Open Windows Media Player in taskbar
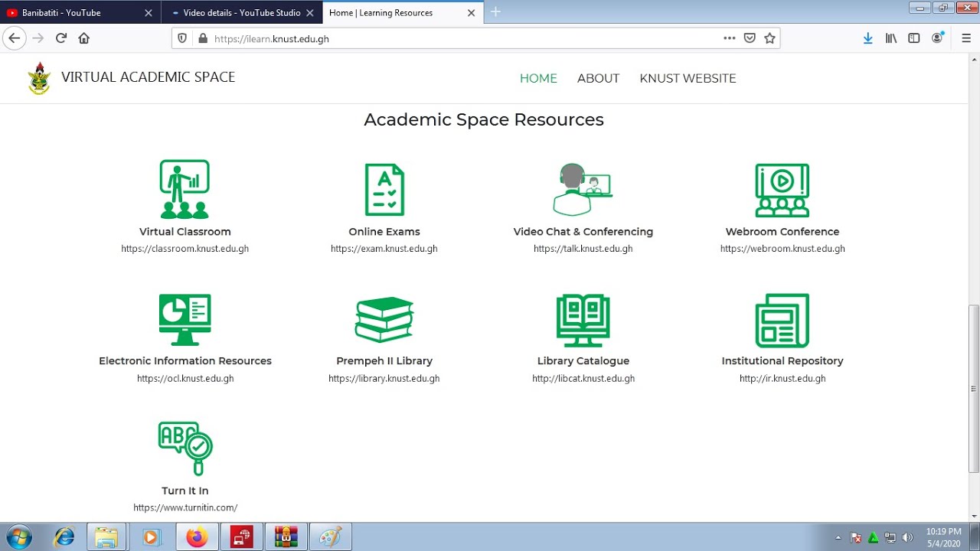This screenshot has width=980, height=551. [151, 537]
